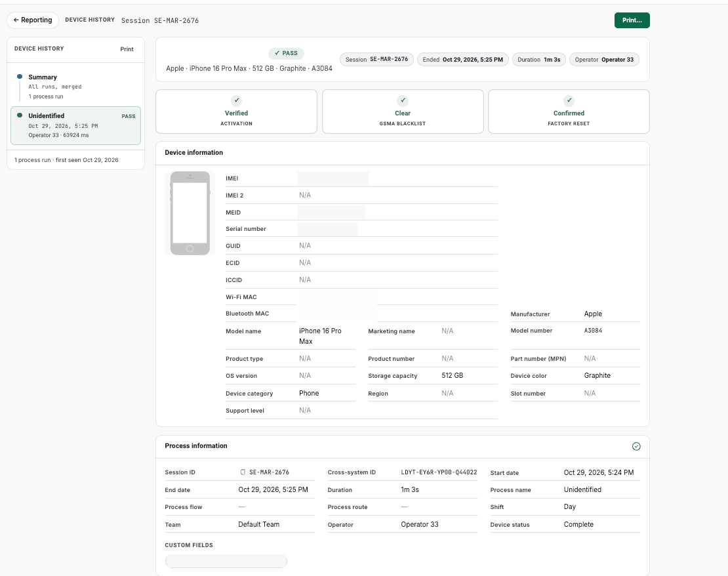Click Operator value Operator 33 in Process information
The height and width of the screenshot is (576, 728).
[x=419, y=524]
